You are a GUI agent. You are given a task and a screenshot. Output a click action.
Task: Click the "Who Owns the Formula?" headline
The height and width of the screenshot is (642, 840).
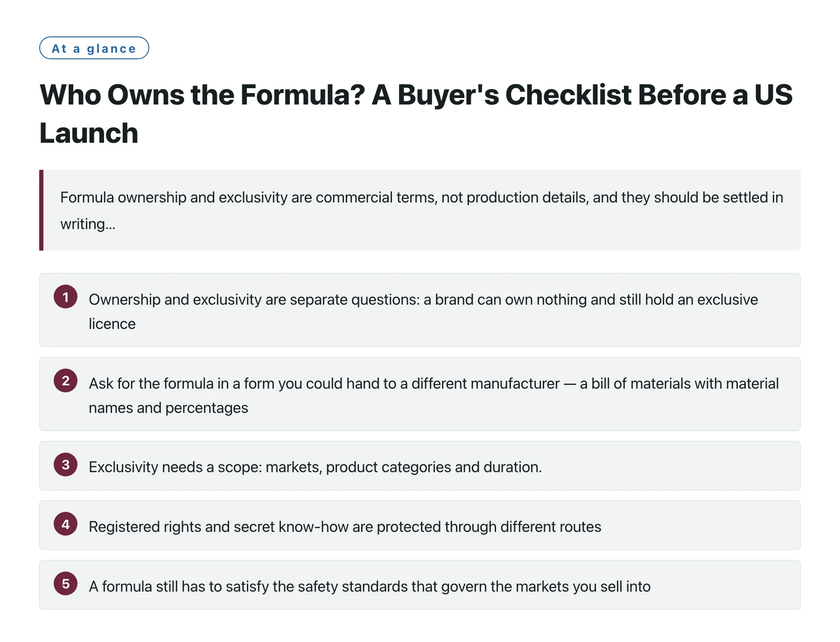(x=416, y=114)
